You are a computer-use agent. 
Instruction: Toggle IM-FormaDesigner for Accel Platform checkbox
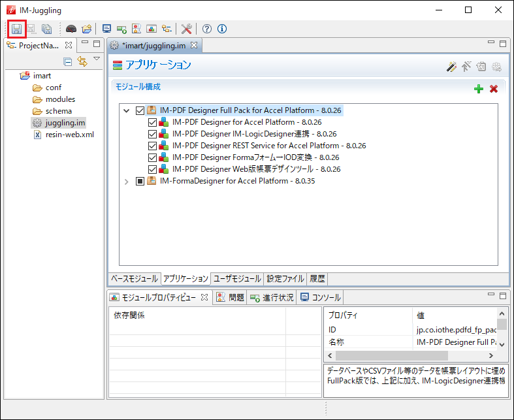(x=140, y=181)
